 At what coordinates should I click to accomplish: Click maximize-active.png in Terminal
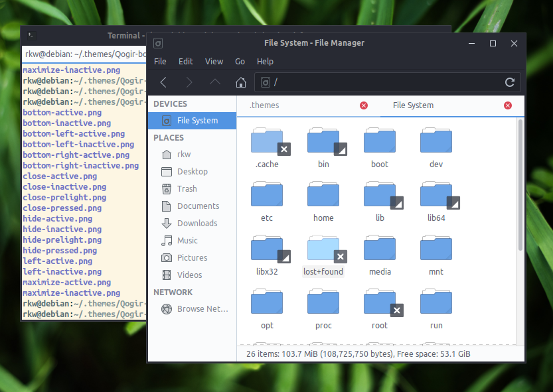point(66,283)
